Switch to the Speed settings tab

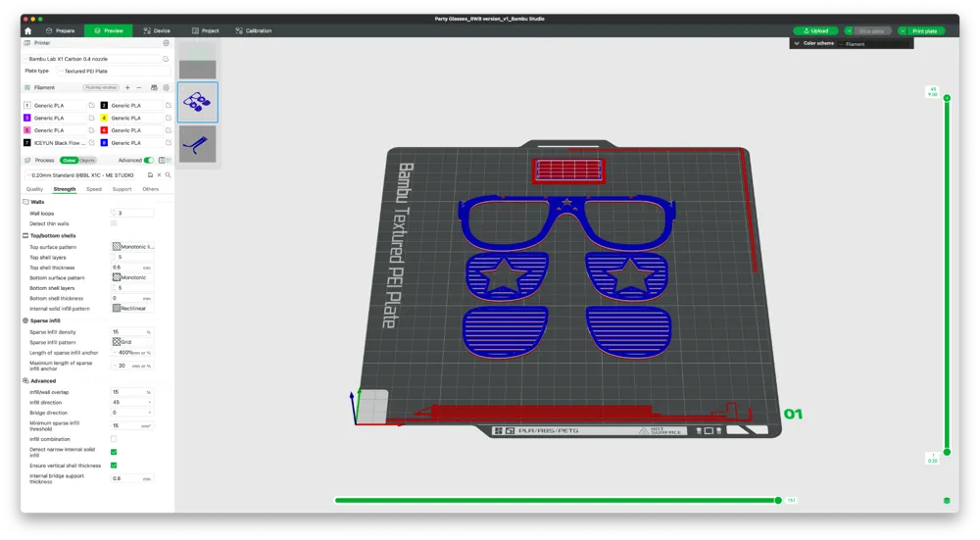94,189
